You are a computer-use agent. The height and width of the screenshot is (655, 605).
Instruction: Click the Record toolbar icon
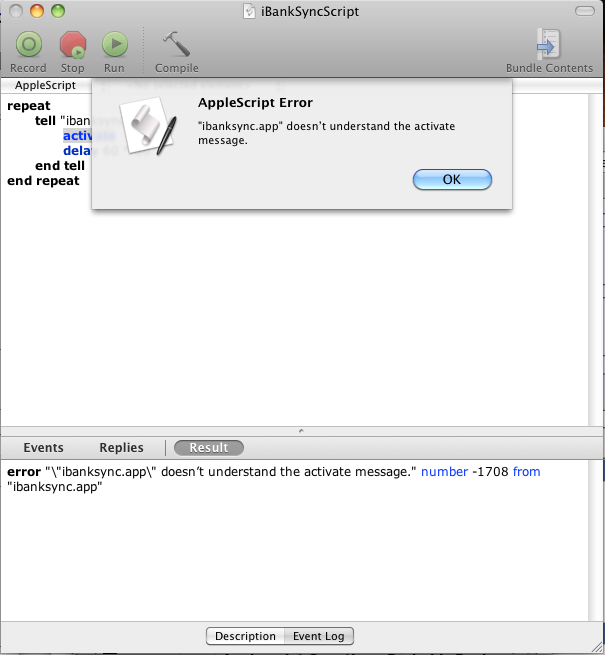point(28,44)
